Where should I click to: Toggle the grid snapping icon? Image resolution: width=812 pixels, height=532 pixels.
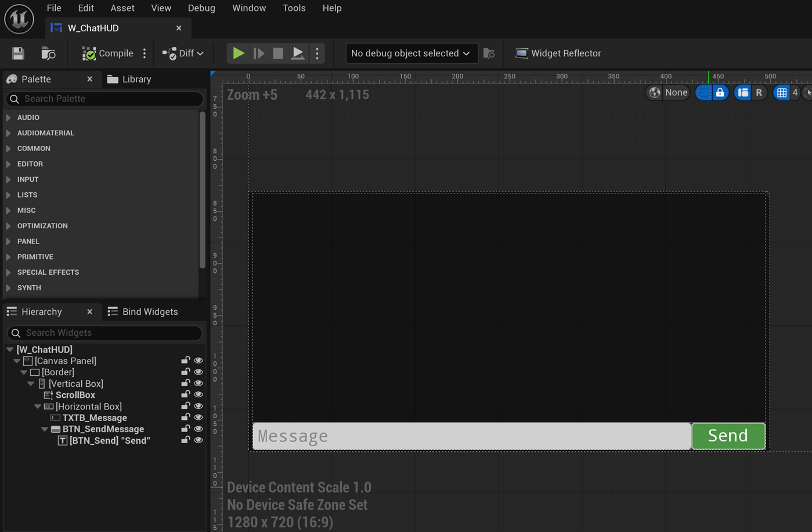[x=782, y=92]
